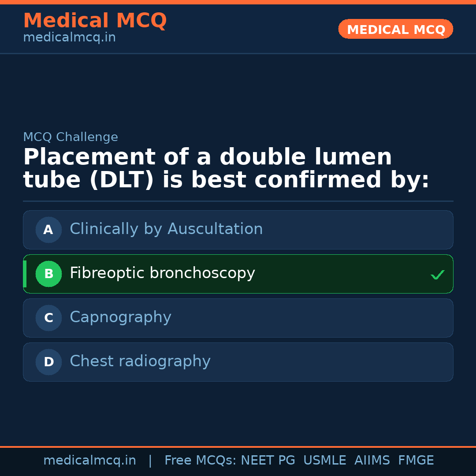Click the circular D option badge icon
The height and width of the screenshot is (476, 476).
(x=48, y=362)
